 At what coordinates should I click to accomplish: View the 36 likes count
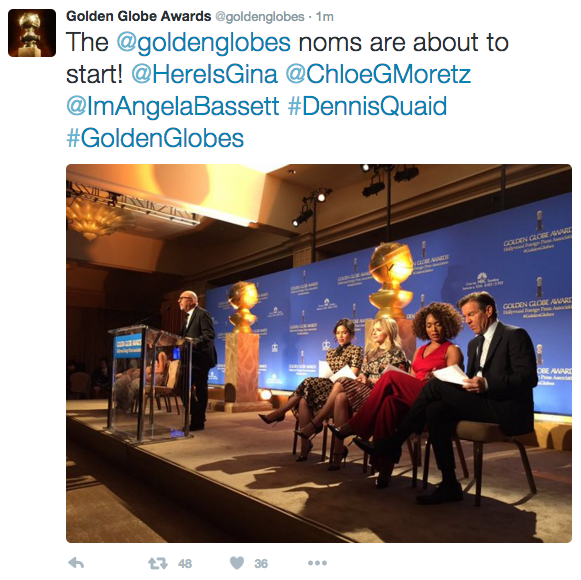tap(261, 564)
